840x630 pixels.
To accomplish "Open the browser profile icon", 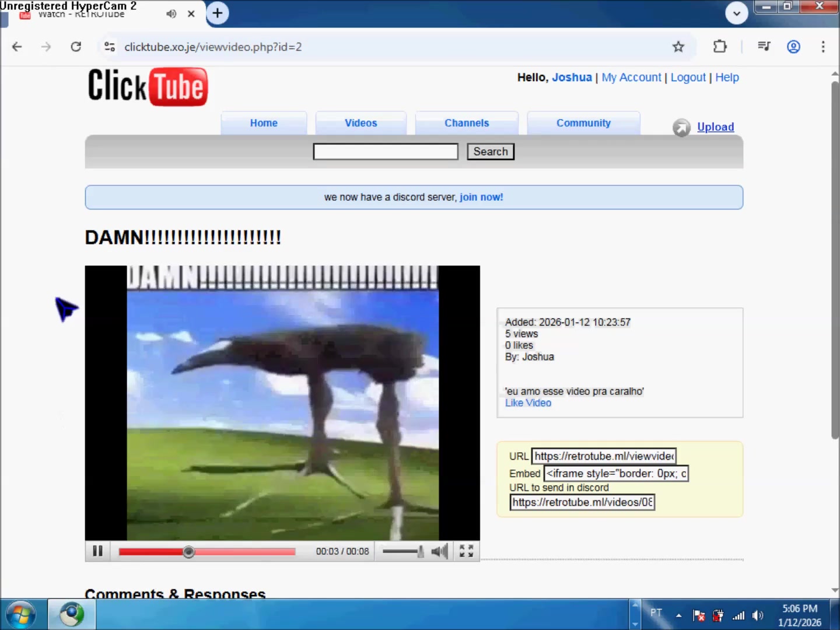I will 793,47.
